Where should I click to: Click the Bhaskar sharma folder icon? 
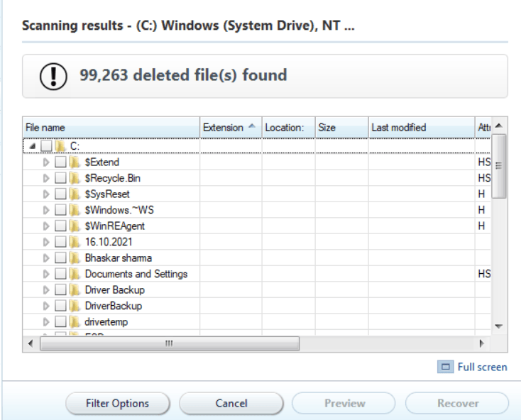75,258
